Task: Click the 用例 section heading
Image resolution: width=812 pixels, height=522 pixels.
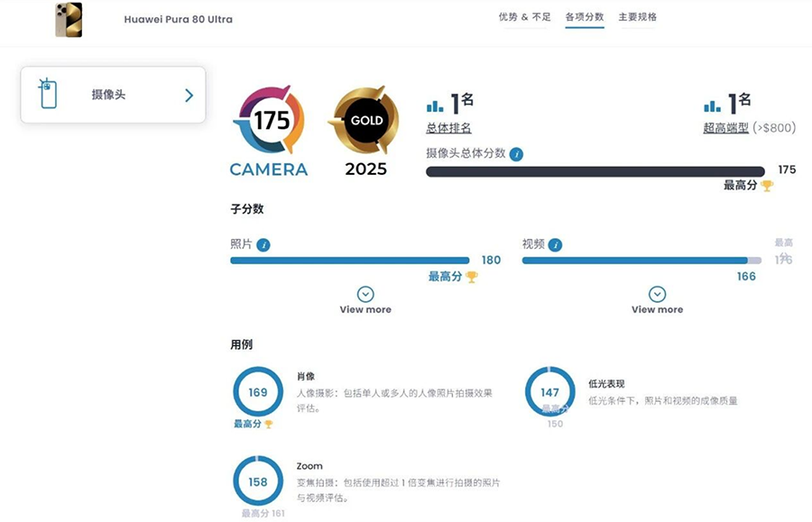Action: point(241,344)
